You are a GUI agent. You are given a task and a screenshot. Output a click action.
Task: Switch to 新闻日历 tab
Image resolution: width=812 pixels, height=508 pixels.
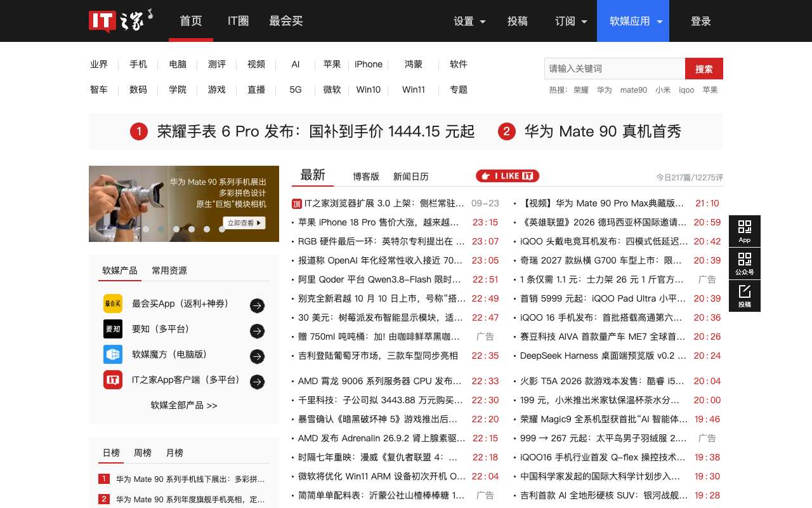[411, 177]
